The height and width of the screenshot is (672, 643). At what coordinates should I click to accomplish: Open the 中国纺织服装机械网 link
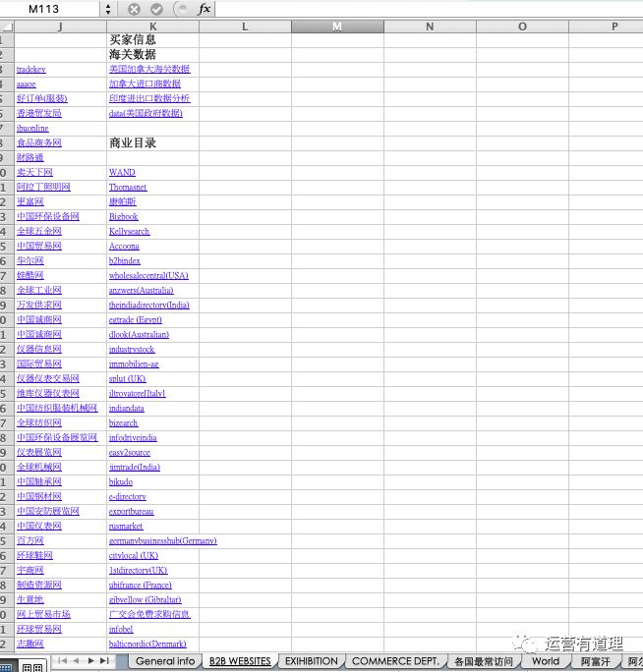[x=57, y=408]
